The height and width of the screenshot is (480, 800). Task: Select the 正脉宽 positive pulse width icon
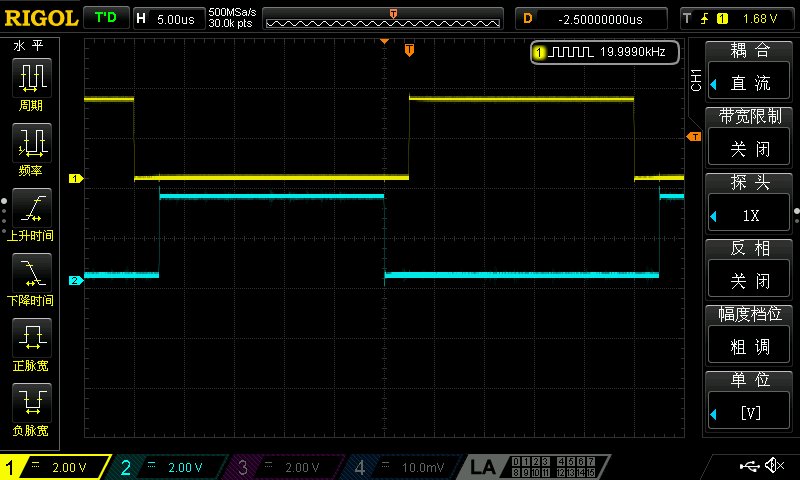point(32,338)
